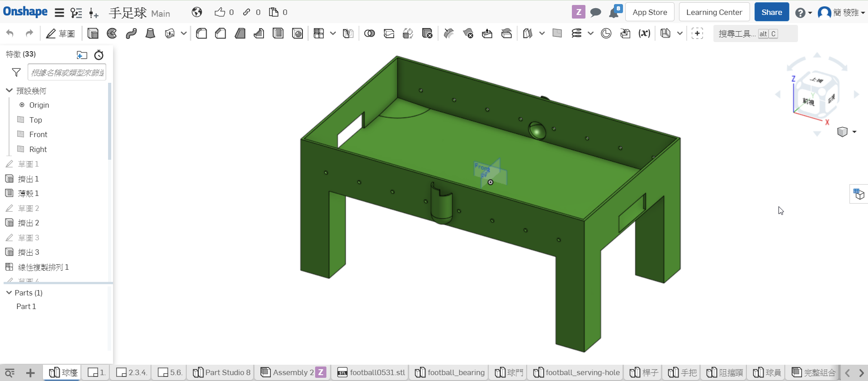Select the Sweep tool icon
868x381 pixels.
131,33
